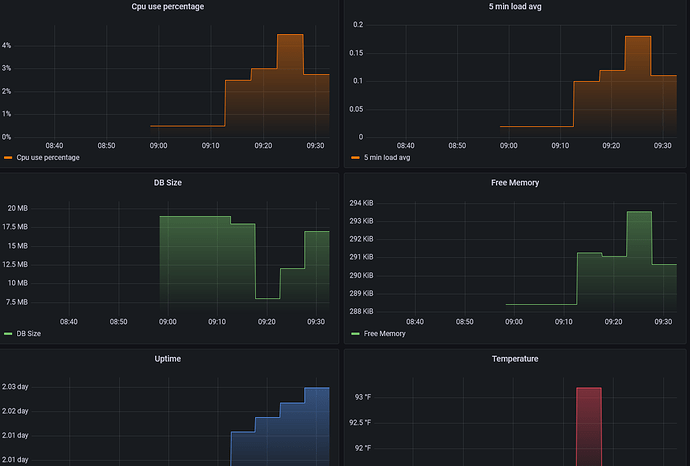Click the 09:30 axis label in load avg chart
The height and width of the screenshot is (466, 690).
point(663,146)
